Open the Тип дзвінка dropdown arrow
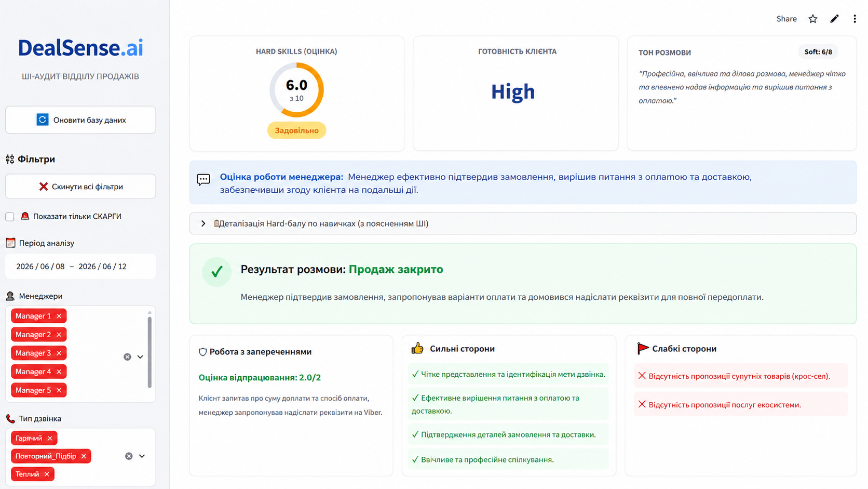Viewport: 868px width, 489px height. coord(142,456)
